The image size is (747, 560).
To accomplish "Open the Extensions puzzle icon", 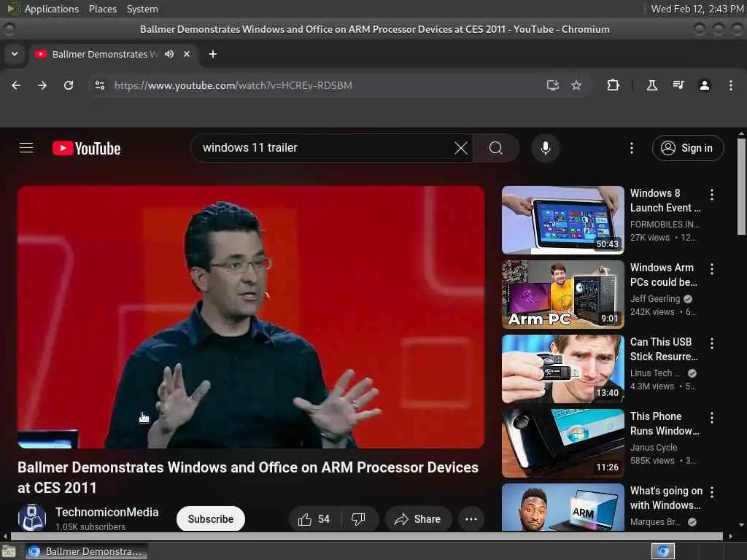I will point(613,85).
